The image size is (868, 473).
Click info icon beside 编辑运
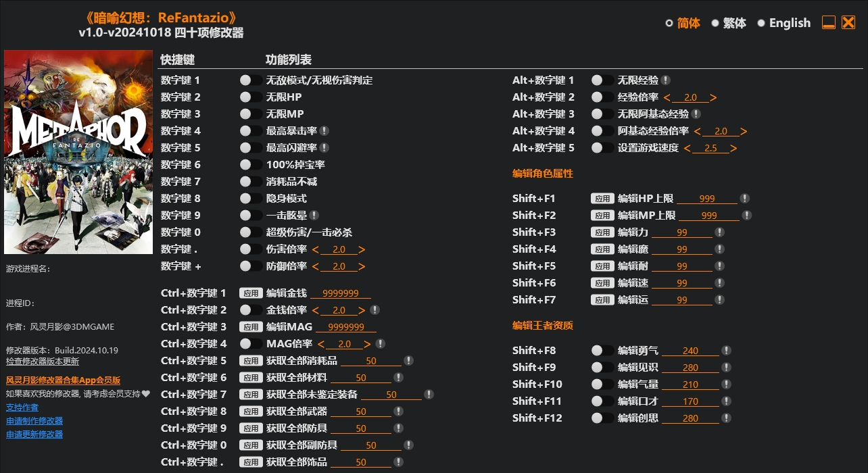tap(719, 300)
